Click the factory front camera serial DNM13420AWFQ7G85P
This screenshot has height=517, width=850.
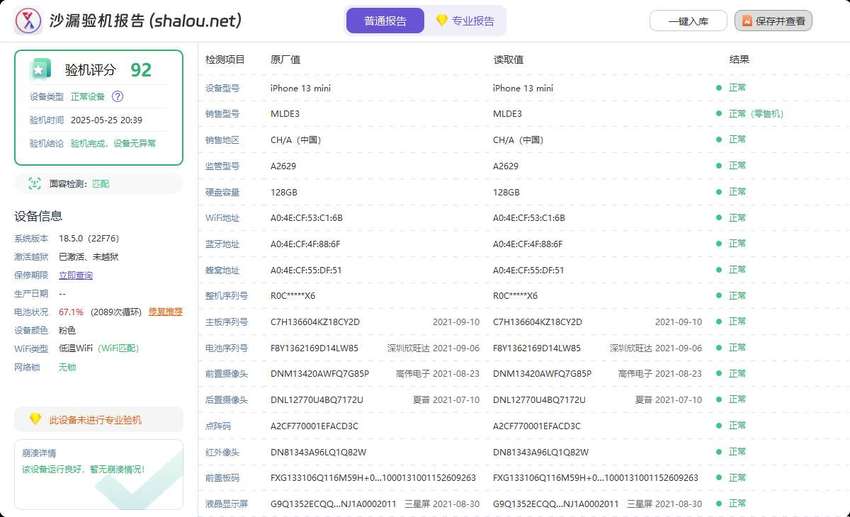pyautogui.click(x=320, y=374)
